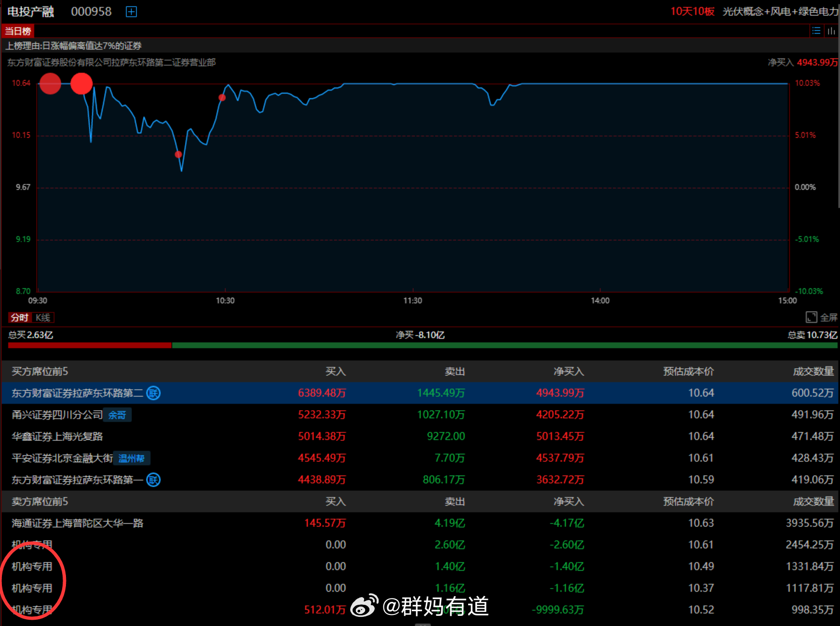Select 海通证券上海普陀区大华一路 seller row
The width and height of the screenshot is (840, 626).
[420, 523]
